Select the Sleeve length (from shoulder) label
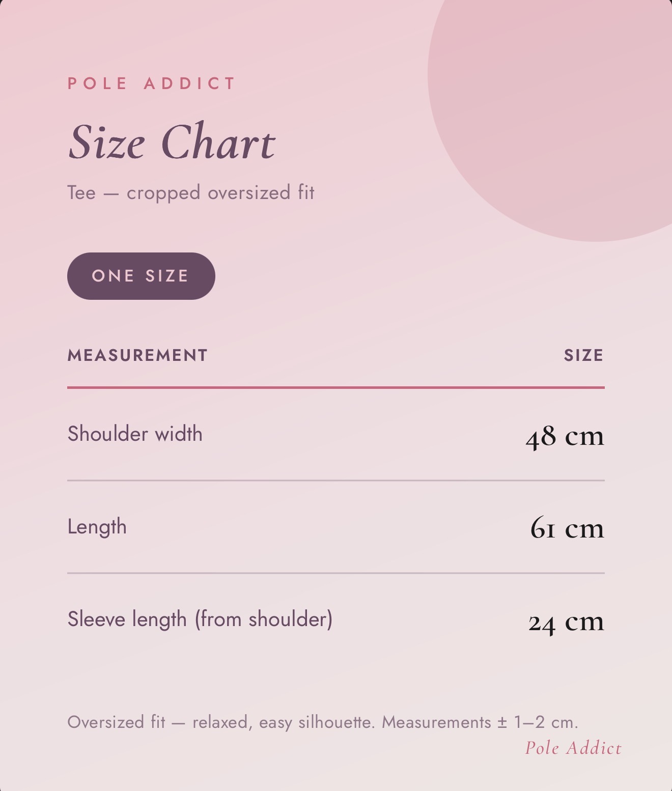This screenshot has width=672, height=791. 200,619
